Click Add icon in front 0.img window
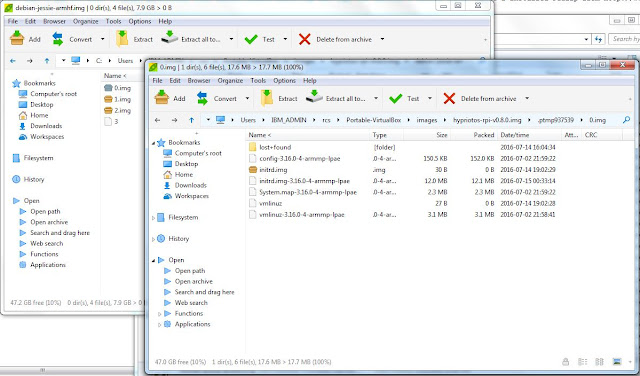 coord(162,98)
